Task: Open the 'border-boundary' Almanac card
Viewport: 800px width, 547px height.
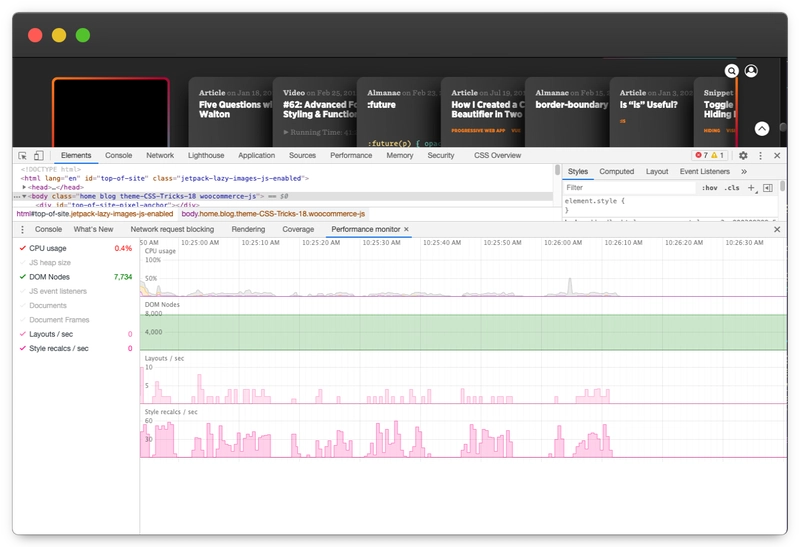Action: coord(567,112)
